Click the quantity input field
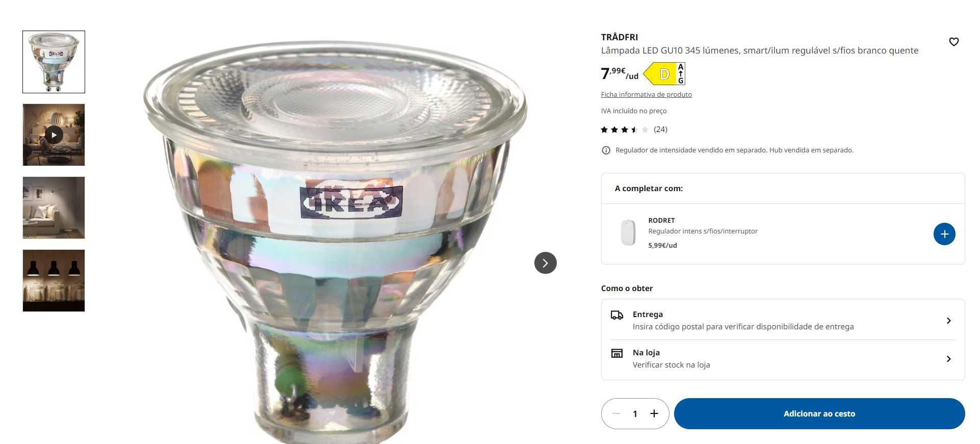980x444 pixels. click(635, 413)
